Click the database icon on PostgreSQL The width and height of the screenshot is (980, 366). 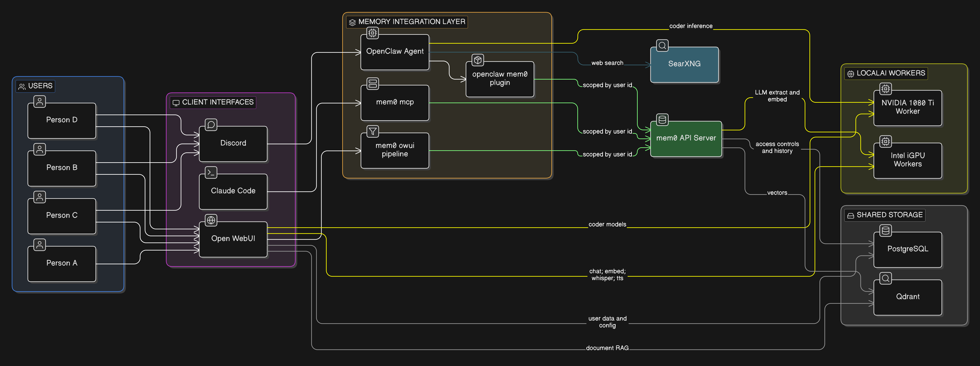[x=886, y=230]
